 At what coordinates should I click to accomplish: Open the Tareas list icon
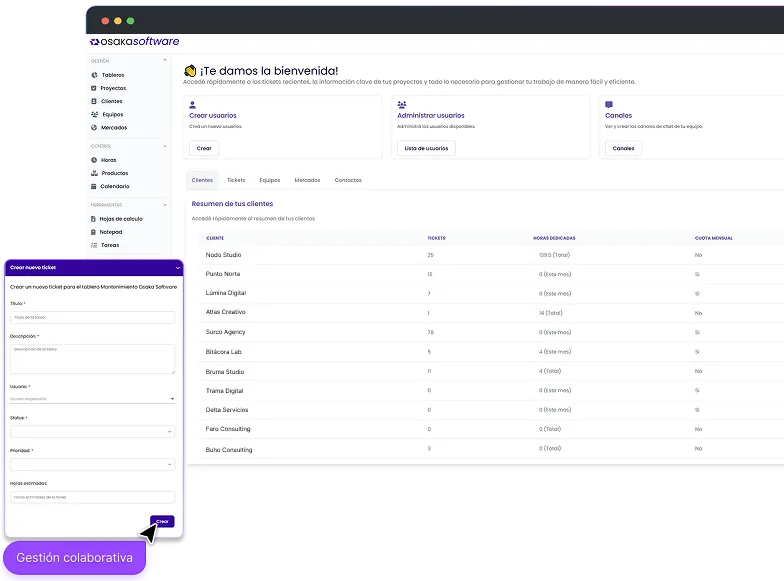click(x=94, y=245)
